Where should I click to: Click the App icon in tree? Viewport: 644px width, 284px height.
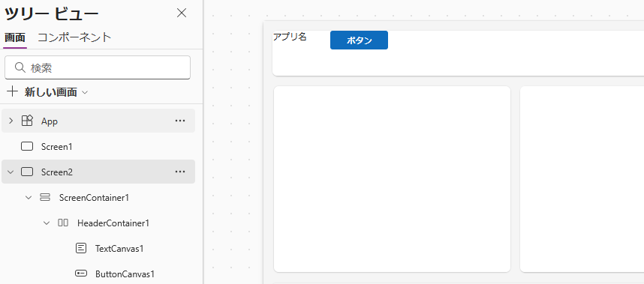point(27,121)
